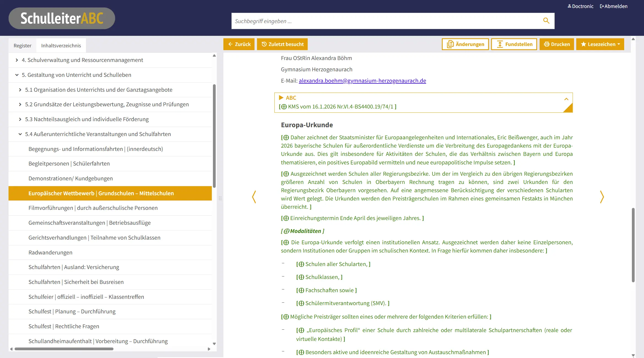Viewport: 644px width, 358px height.
Task: Expand section 5.1 Organisation des Unterrichts
Action: point(20,90)
